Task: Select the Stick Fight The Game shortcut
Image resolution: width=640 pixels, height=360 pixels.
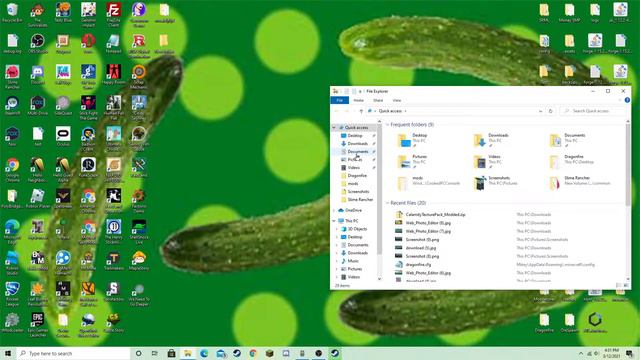Action: (x=88, y=108)
